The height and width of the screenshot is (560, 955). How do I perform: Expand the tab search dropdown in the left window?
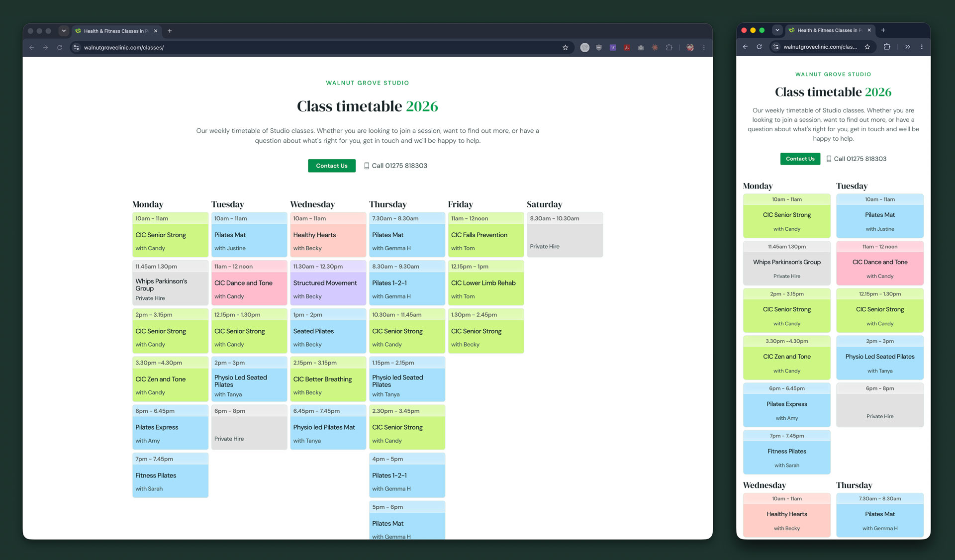(x=64, y=31)
